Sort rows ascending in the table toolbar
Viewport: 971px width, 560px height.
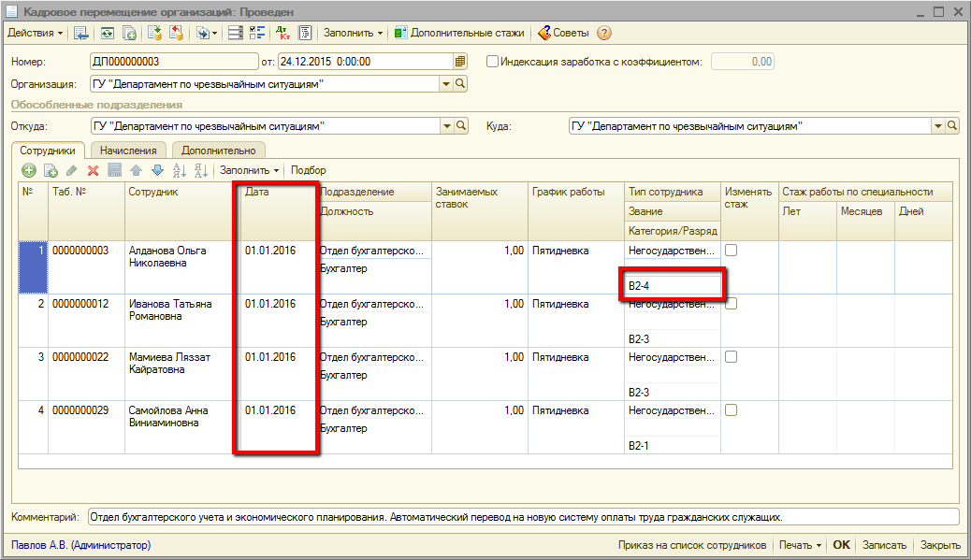tap(181, 170)
